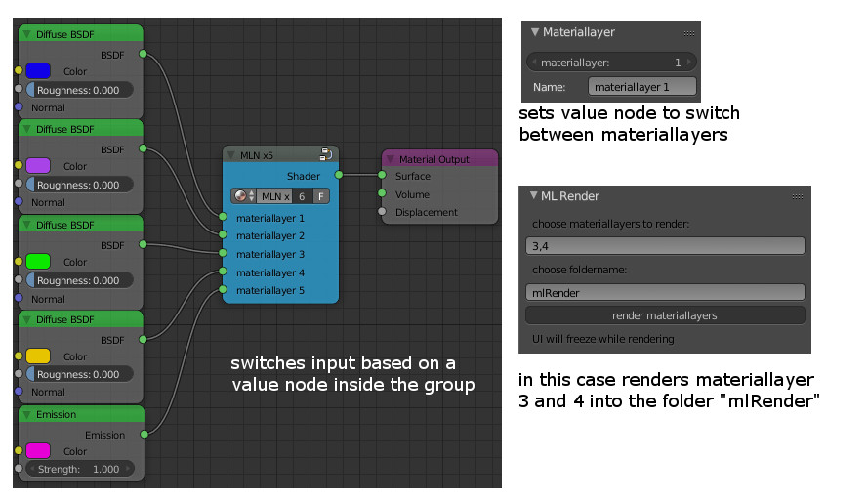Select the Emission node header
The width and height of the screenshot is (868, 503).
tap(82, 414)
